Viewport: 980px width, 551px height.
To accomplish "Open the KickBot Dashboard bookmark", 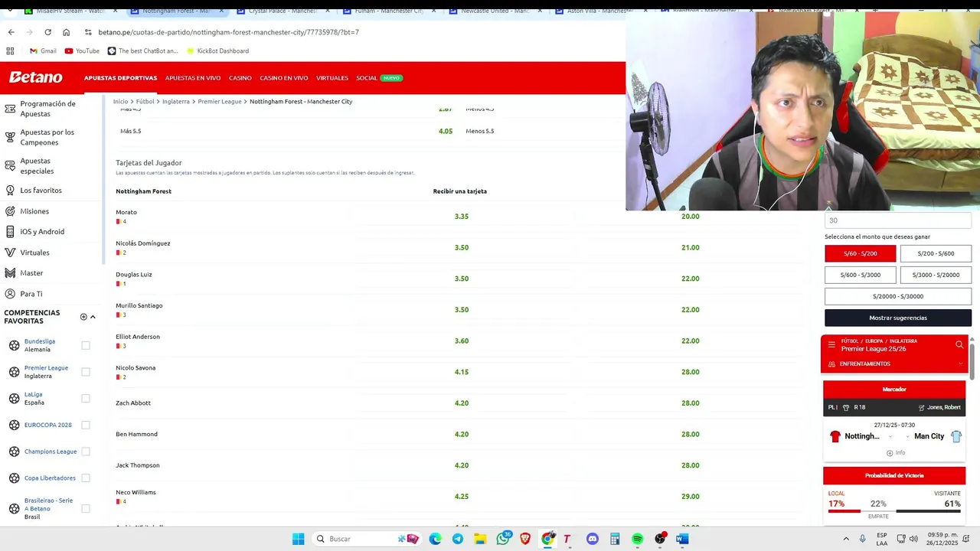I will click(x=217, y=51).
